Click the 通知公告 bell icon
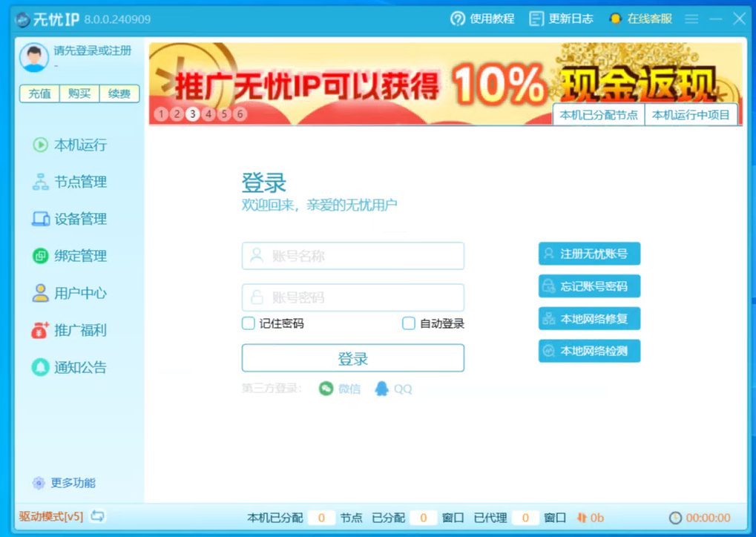Screen dimensions: 756x537 pyautogui.click(x=41, y=367)
